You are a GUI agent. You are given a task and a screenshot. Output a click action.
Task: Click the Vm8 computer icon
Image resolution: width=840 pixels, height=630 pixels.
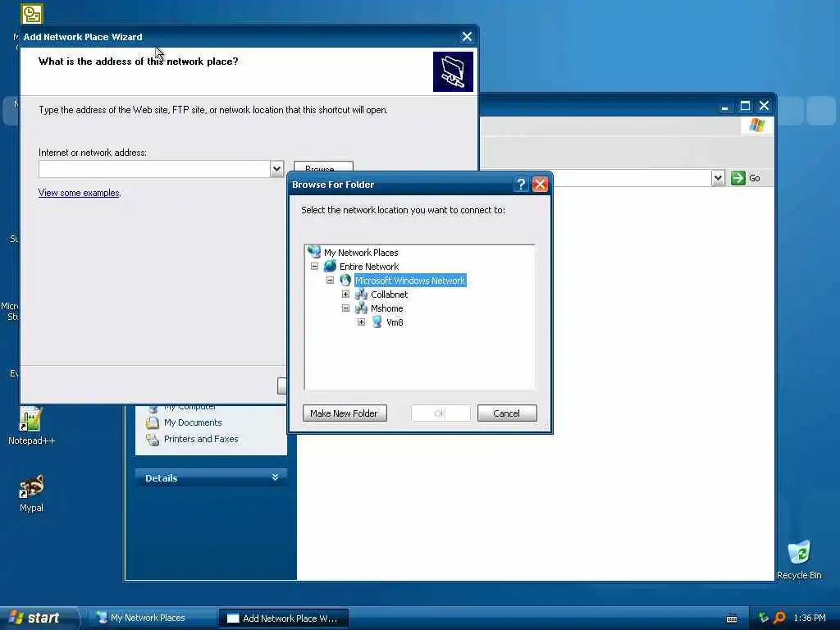click(377, 322)
